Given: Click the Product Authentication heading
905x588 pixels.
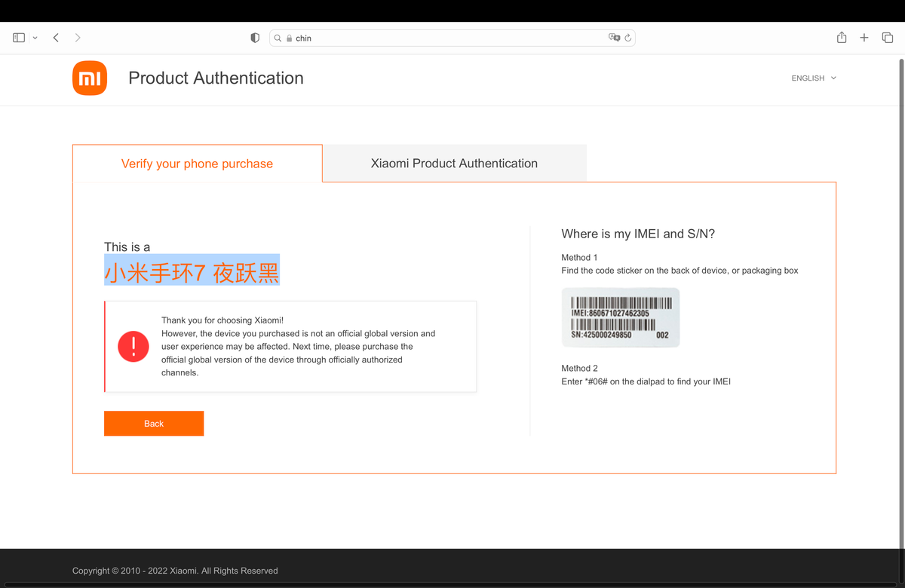Looking at the screenshot, I should pyautogui.click(x=216, y=78).
